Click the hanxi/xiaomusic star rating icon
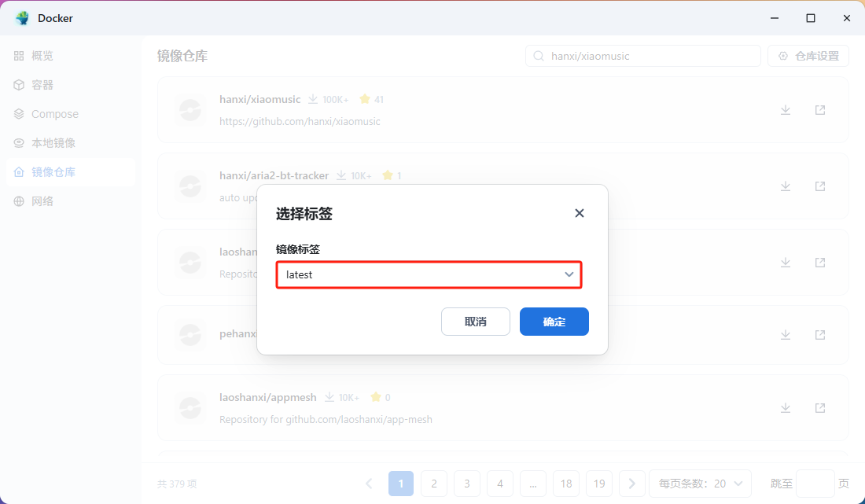The width and height of the screenshot is (865, 504). (365, 99)
